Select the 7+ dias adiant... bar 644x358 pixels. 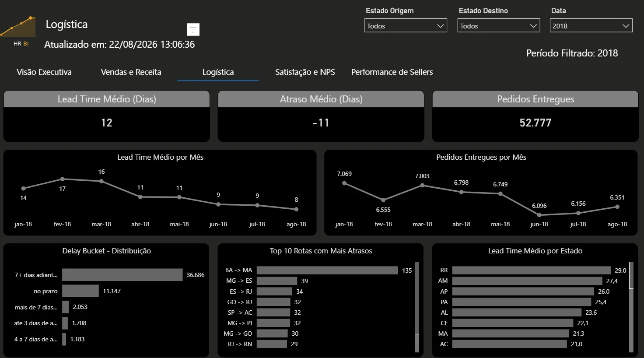tap(122, 275)
